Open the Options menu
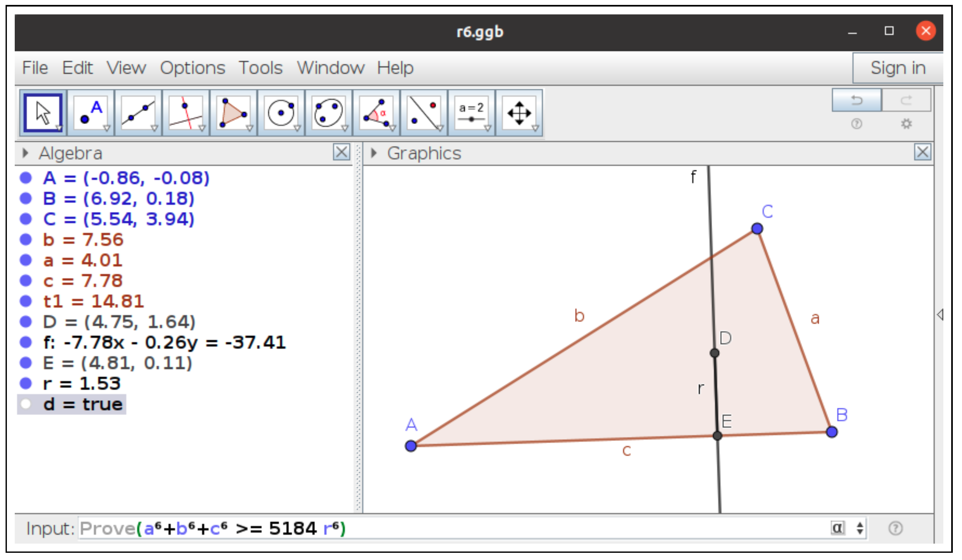Viewport: 962px width, 560px height. click(x=193, y=68)
